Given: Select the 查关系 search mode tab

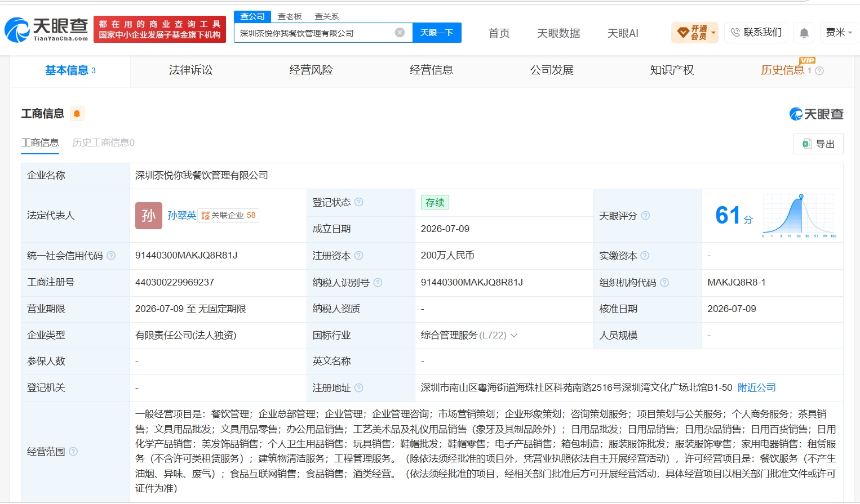Looking at the screenshot, I should tap(327, 17).
